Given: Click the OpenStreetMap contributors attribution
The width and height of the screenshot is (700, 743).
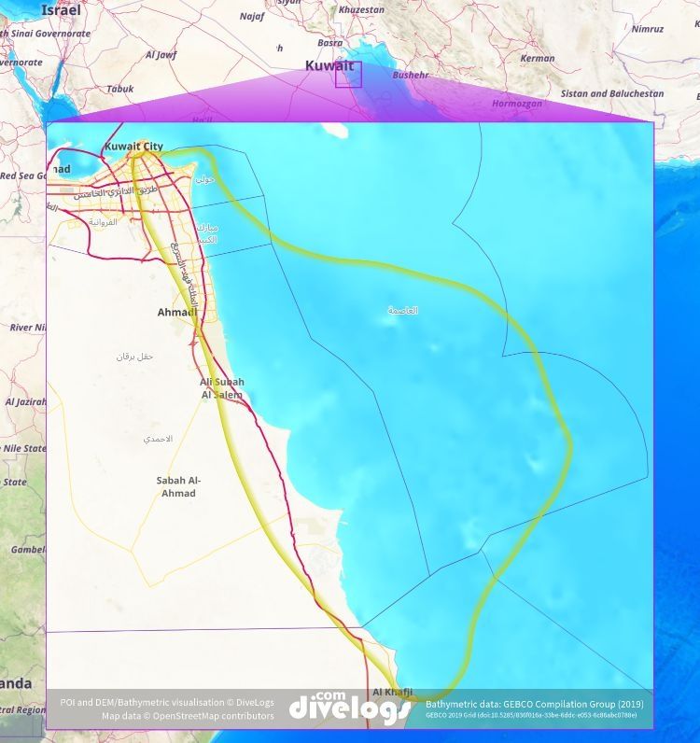Looking at the screenshot, I should tap(188, 716).
